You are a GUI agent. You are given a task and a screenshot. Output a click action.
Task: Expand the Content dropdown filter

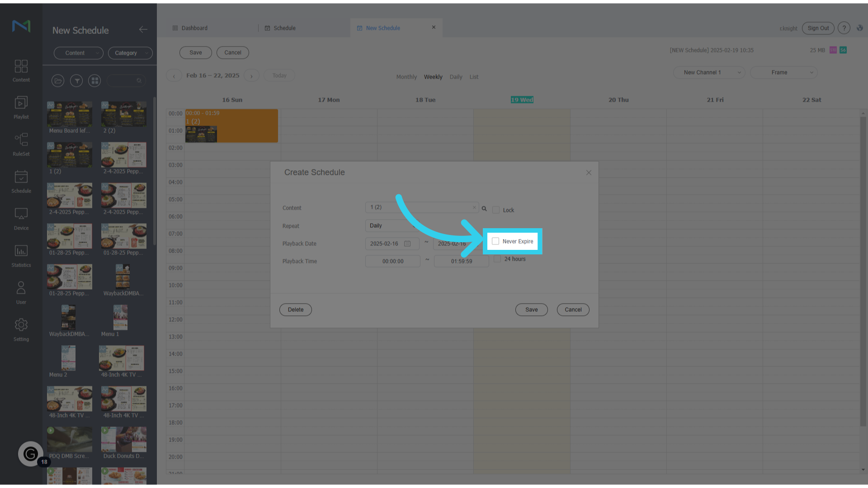click(78, 53)
